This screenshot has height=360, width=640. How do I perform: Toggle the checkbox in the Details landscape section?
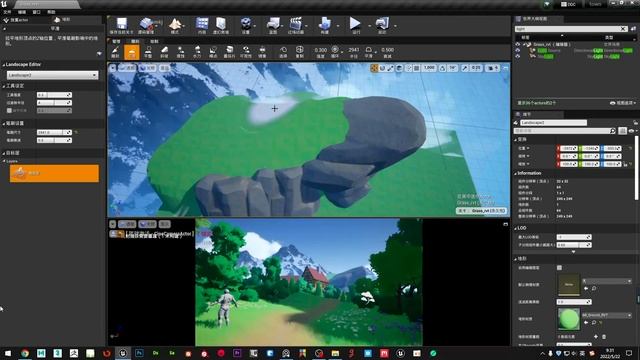[x=559, y=268]
